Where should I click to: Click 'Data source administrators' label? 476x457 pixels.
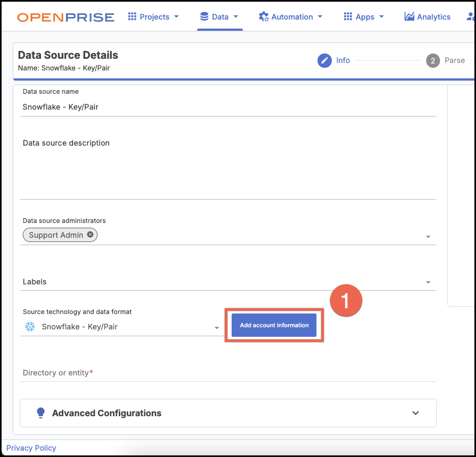tap(64, 221)
